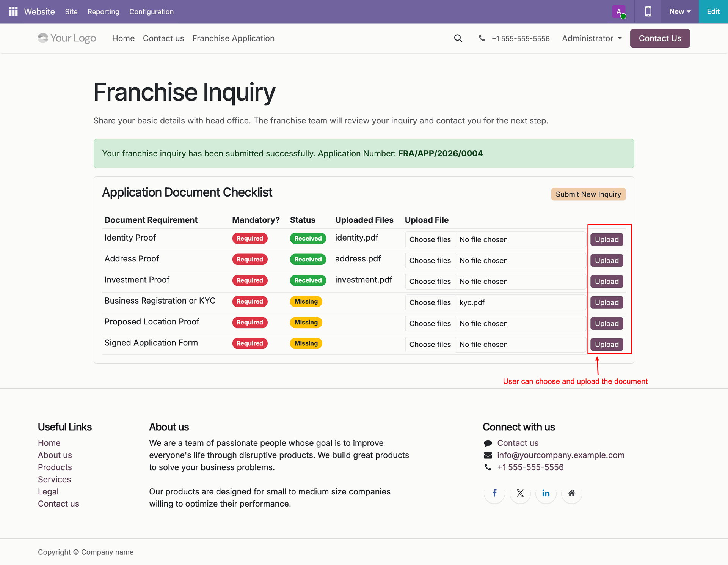728x565 pixels.
Task: Open footer Services link
Action: [x=55, y=479]
